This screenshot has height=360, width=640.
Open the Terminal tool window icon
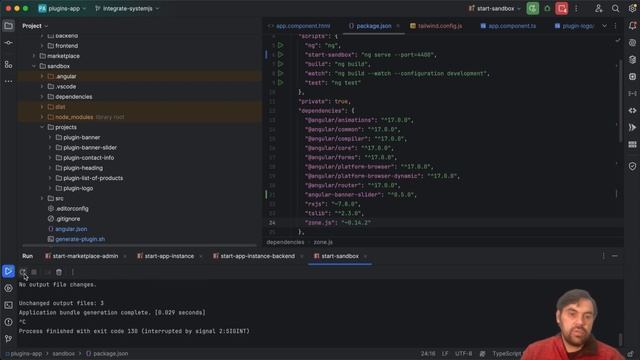8,305
